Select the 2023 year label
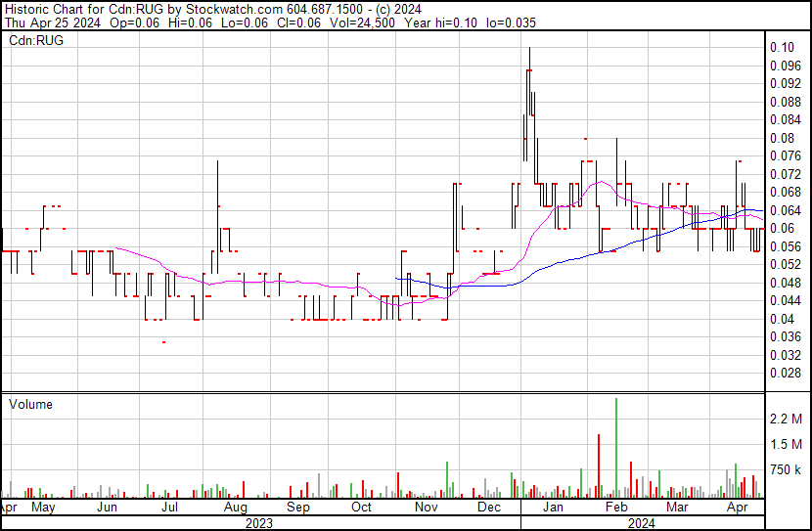Screen dimensions: 812x531 (x=259, y=523)
